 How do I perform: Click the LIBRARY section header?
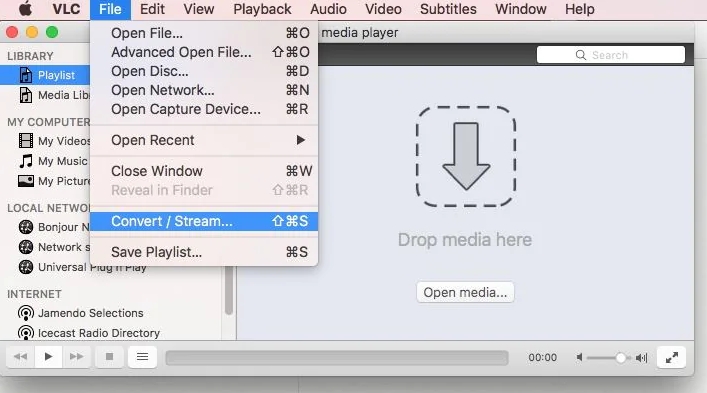point(30,56)
